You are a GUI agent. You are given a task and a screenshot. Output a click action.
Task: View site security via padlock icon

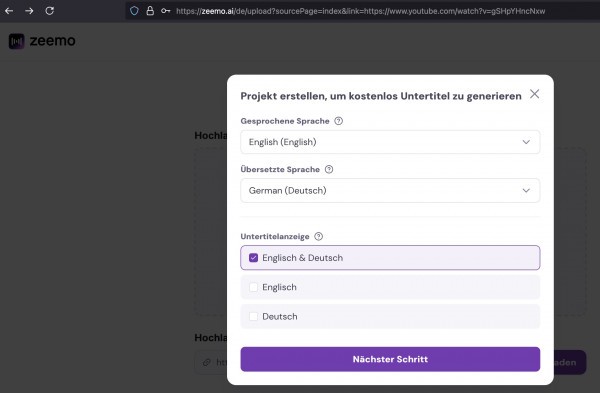pos(150,11)
